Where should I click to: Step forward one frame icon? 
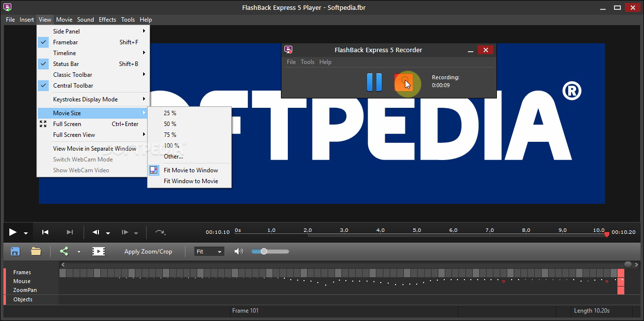point(125,232)
